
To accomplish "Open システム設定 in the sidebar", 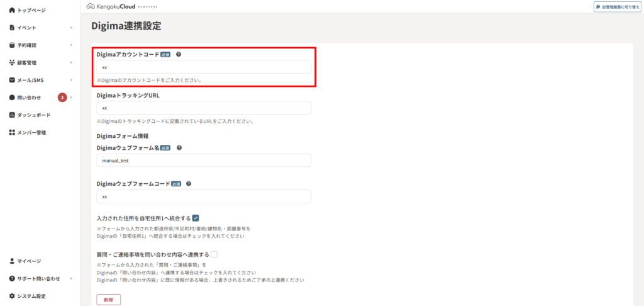I will click(31, 296).
